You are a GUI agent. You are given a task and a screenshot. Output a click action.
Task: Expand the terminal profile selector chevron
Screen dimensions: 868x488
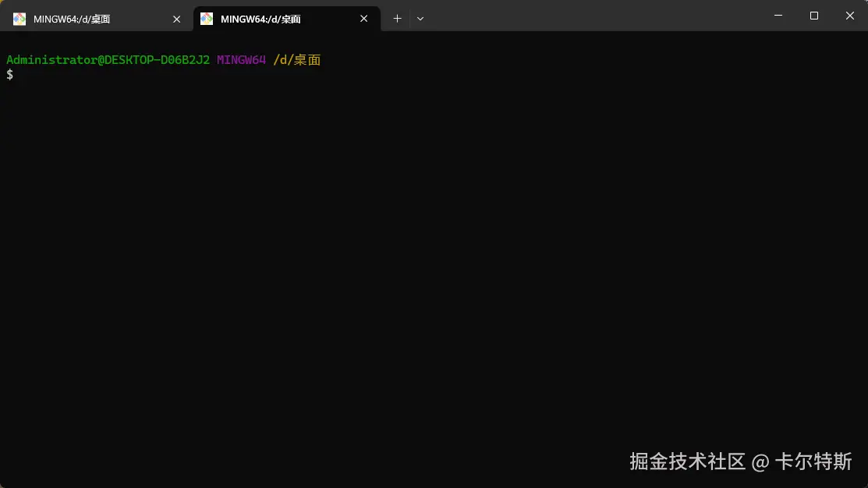coord(420,18)
